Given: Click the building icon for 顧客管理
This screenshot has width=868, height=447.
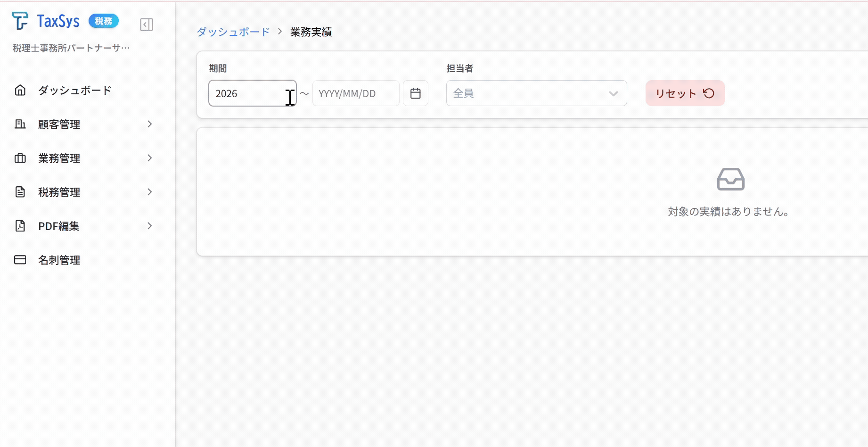Looking at the screenshot, I should click(x=20, y=124).
